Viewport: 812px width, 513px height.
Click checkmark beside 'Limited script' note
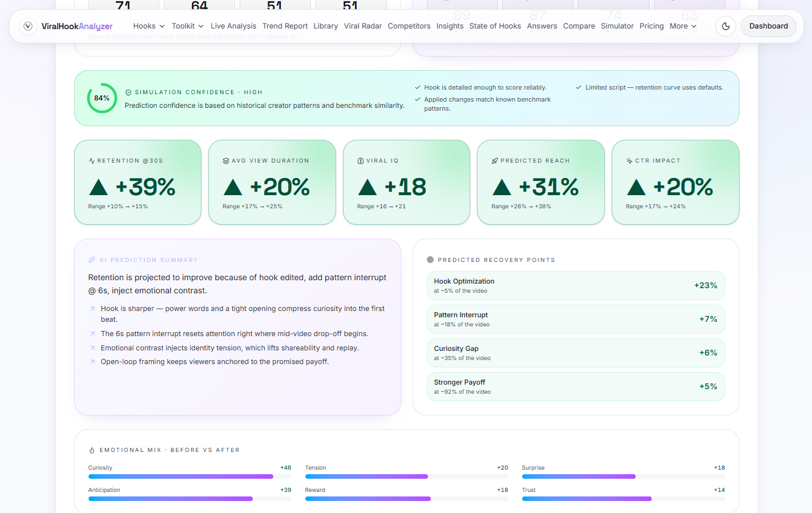click(x=579, y=87)
